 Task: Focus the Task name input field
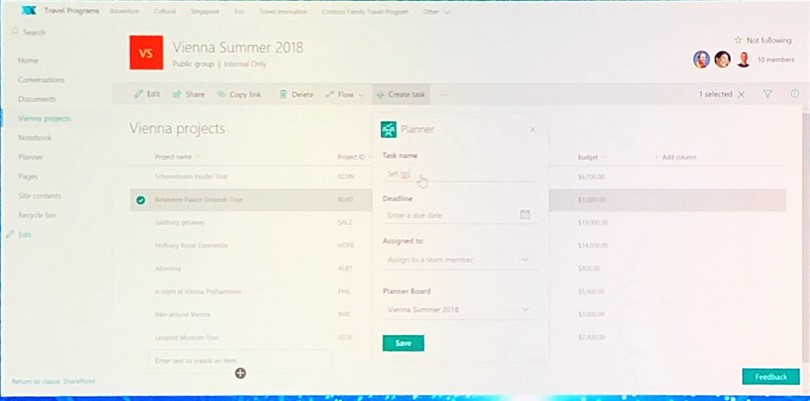(460, 174)
